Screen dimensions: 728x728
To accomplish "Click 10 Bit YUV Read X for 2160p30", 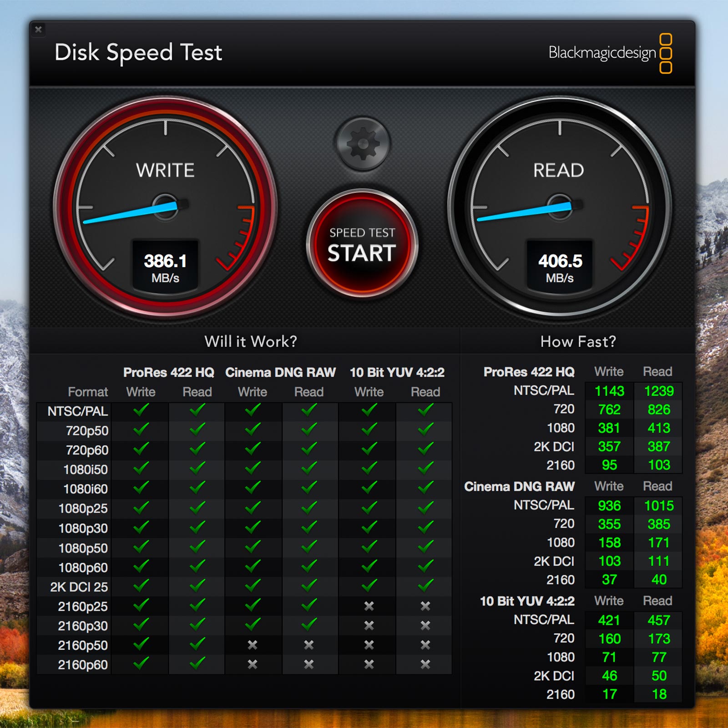I will tap(425, 626).
